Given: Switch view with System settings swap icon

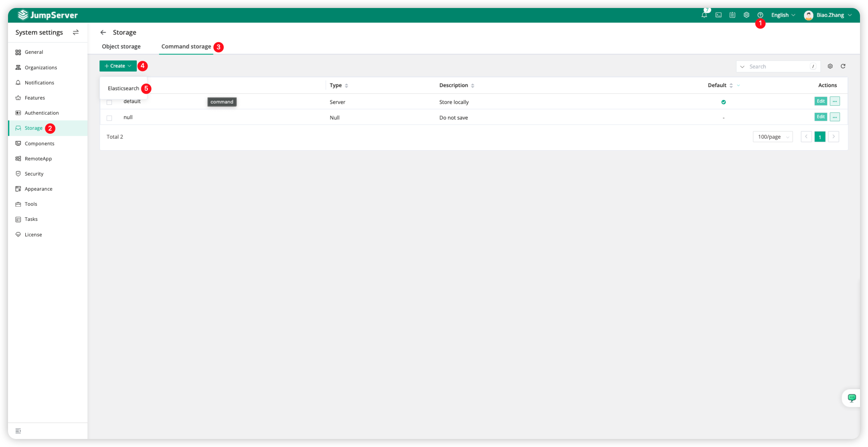Looking at the screenshot, I should point(76,32).
